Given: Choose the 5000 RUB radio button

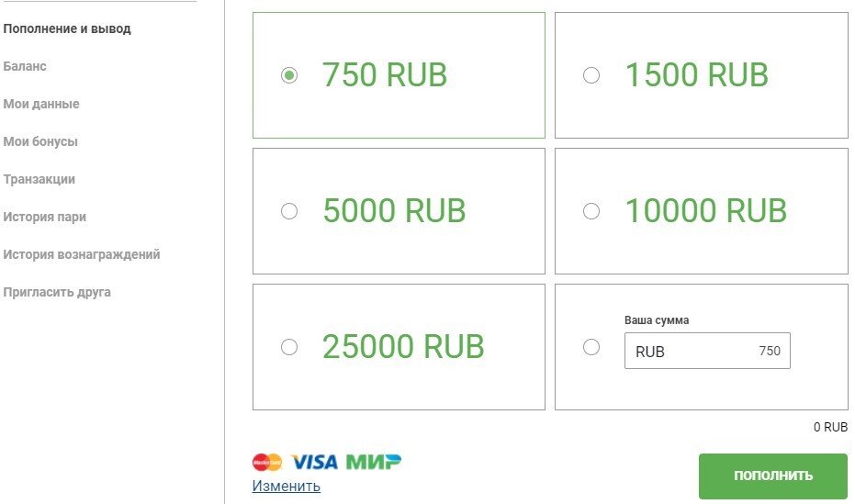Looking at the screenshot, I should [x=289, y=211].
